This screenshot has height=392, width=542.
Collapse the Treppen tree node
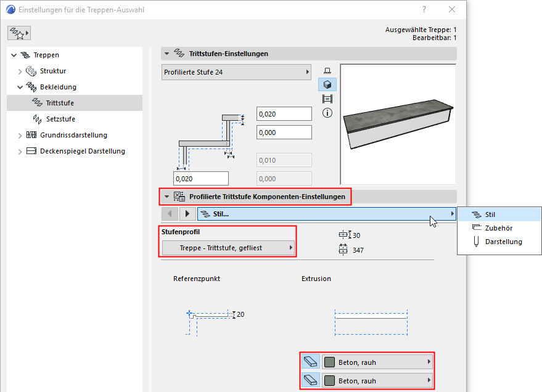14,55
